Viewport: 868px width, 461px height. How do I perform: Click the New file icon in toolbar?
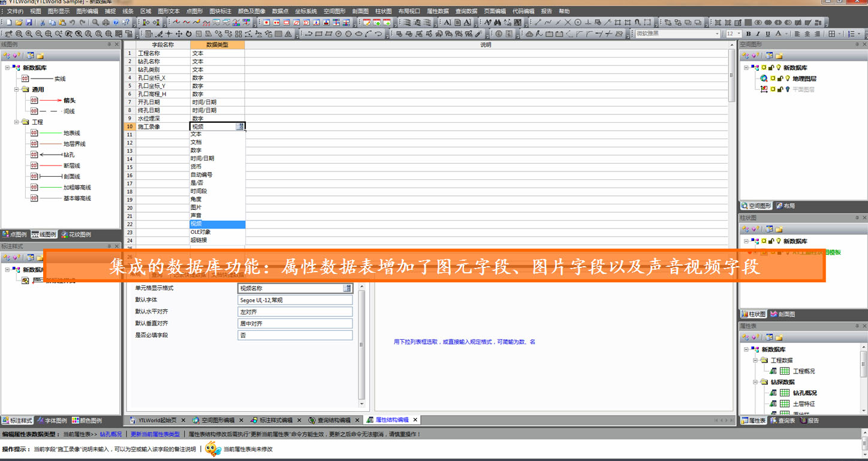[x=9, y=22]
